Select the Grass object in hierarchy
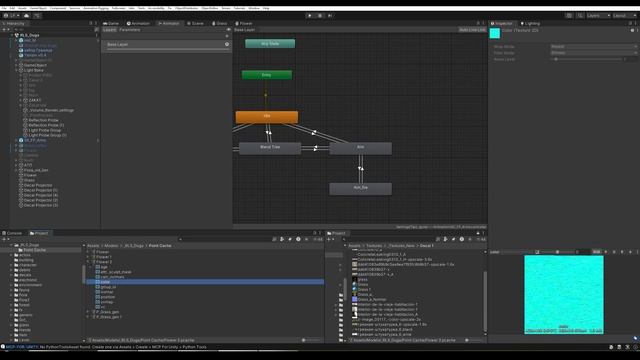This screenshot has height=360, width=640. click(x=29, y=180)
